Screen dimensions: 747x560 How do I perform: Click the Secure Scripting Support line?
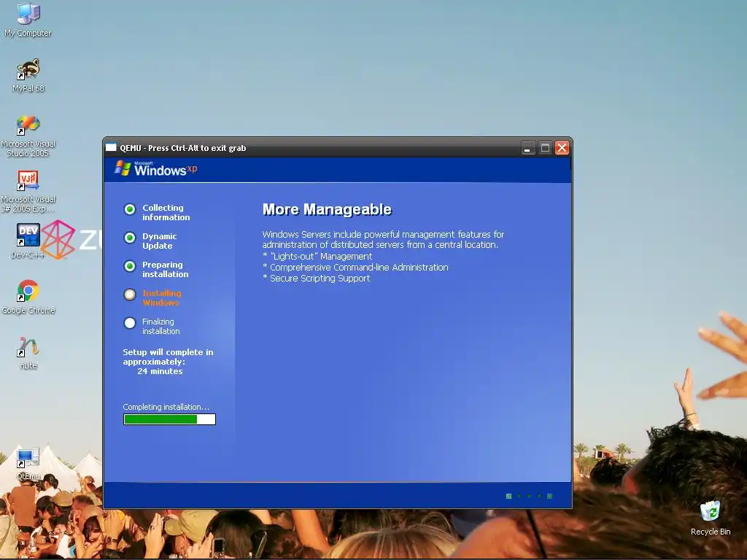coord(317,278)
